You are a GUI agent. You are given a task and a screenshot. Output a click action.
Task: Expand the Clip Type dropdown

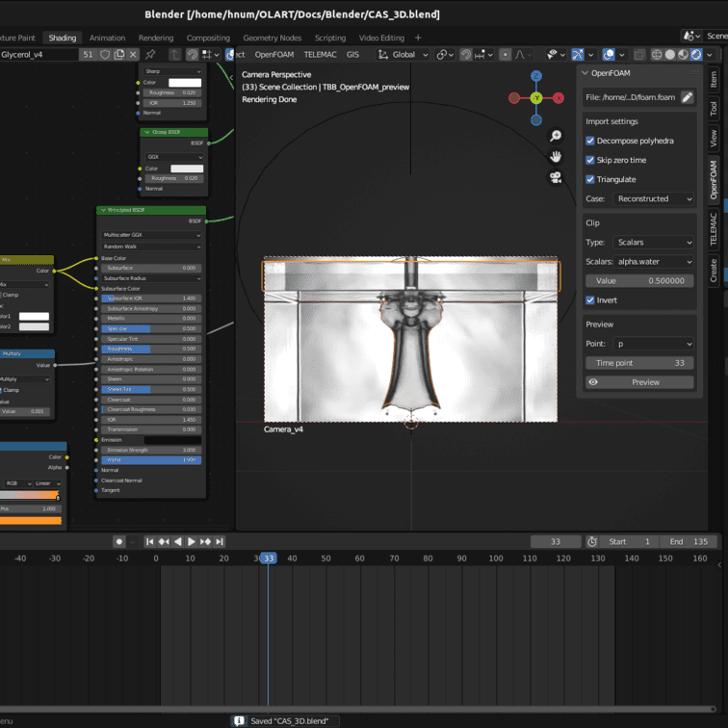(x=654, y=242)
